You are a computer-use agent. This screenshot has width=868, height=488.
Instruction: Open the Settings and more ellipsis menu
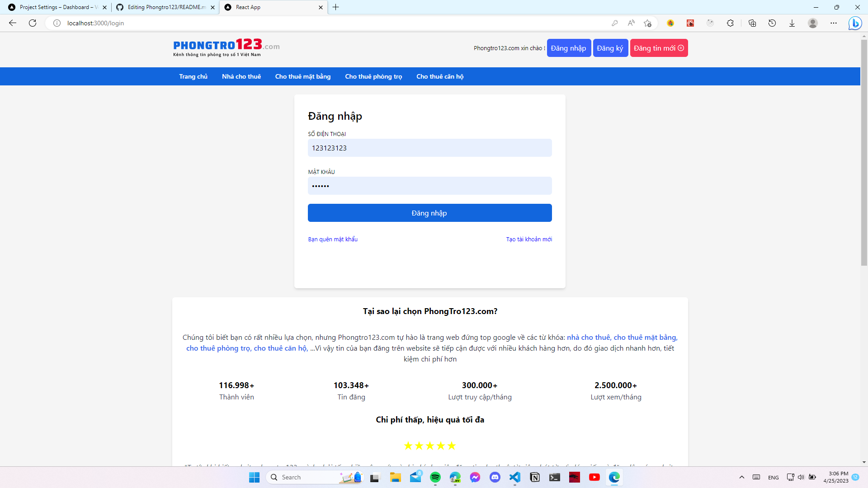pyautogui.click(x=834, y=23)
